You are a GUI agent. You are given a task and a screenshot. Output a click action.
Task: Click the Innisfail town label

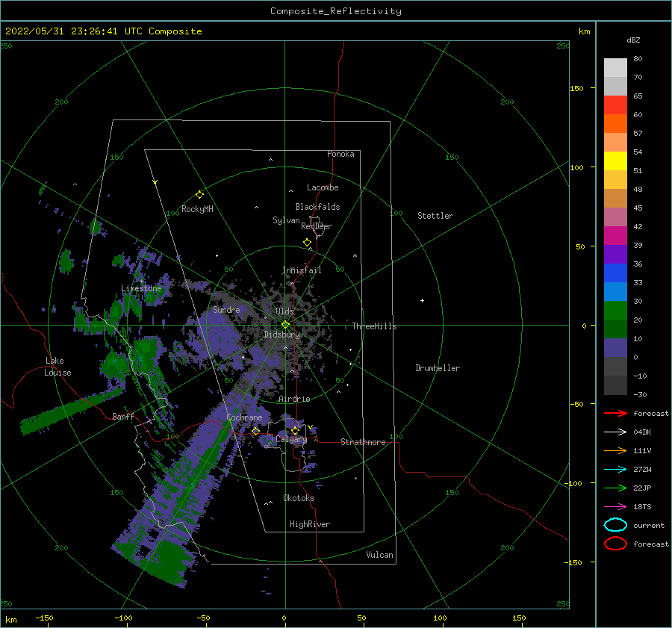point(302,270)
